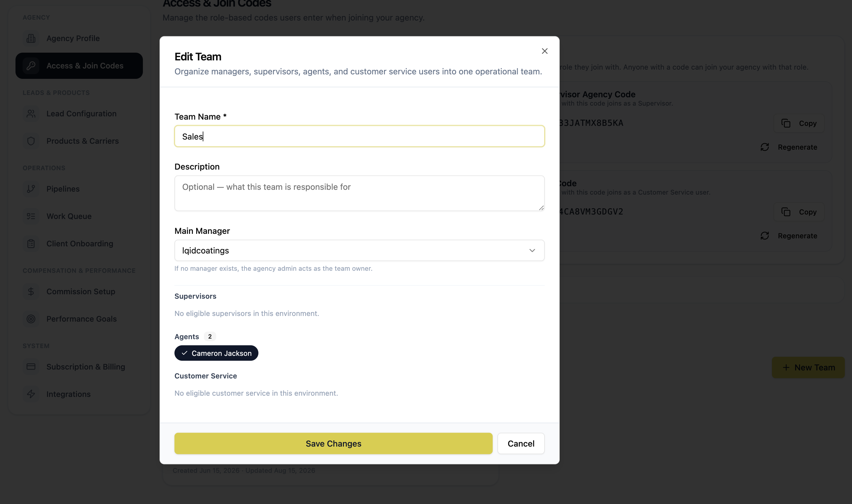Click the Commission Setup dollar icon
The width and height of the screenshot is (852, 504).
[31, 291]
